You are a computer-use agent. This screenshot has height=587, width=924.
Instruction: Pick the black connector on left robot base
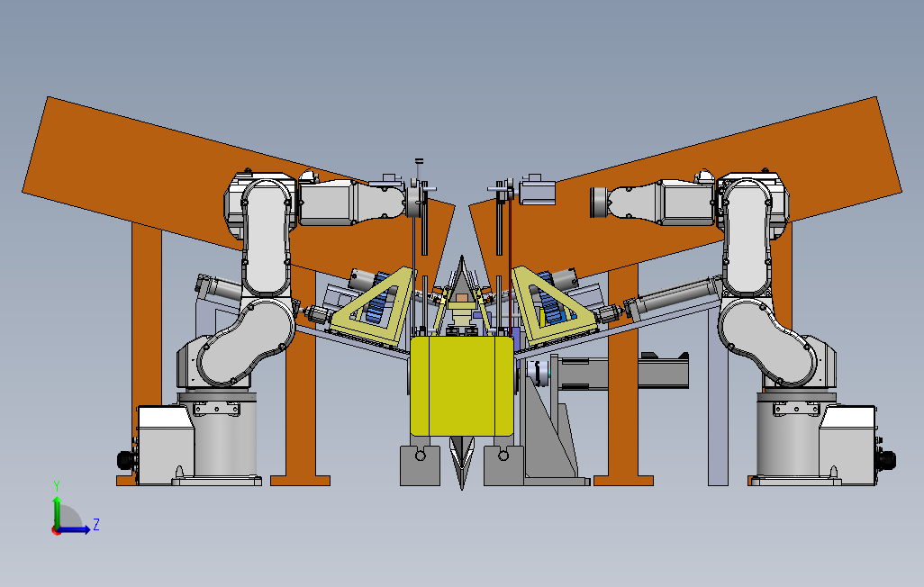[x=125, y=460]
